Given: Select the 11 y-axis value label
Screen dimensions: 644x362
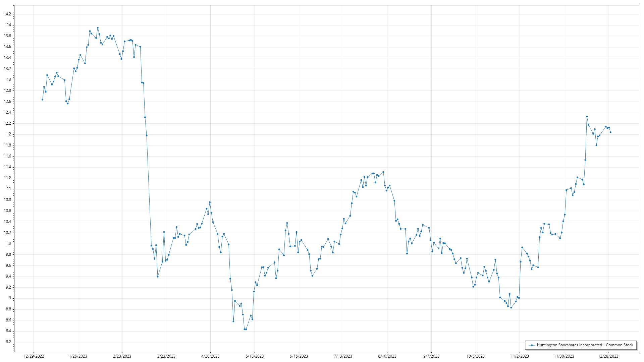Looking at the screenshot, I should pos(9,189).
